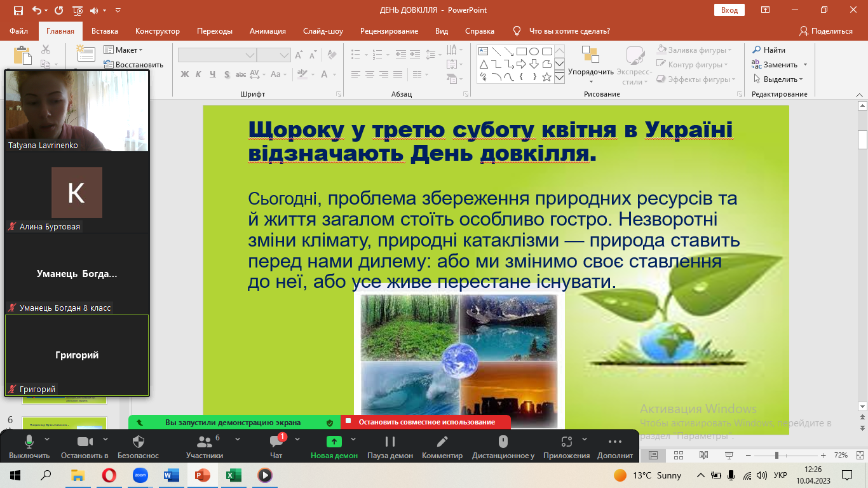Viewport: 868px width, 488px height.
Task: Click the Save icon in title bar
Action: 18,10
